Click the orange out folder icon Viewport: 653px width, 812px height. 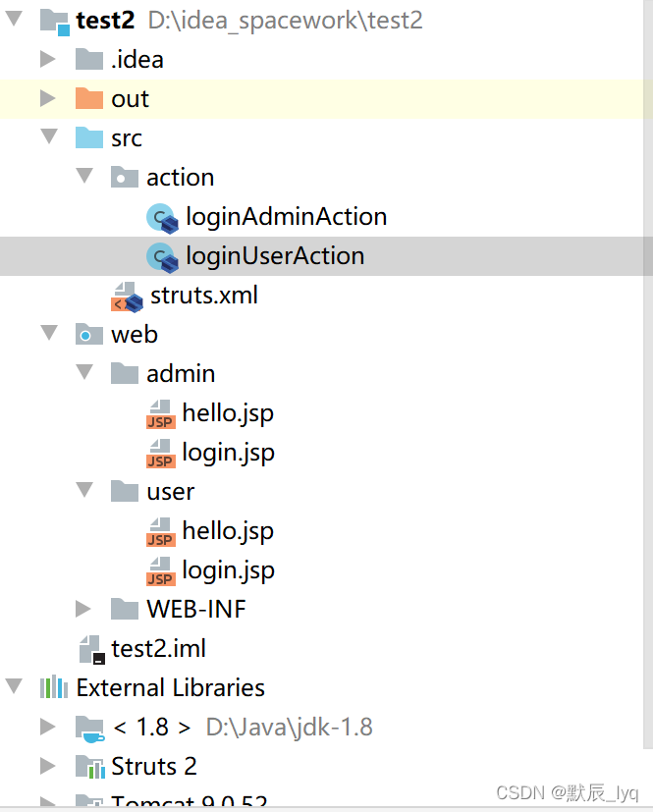pos(89,98)
